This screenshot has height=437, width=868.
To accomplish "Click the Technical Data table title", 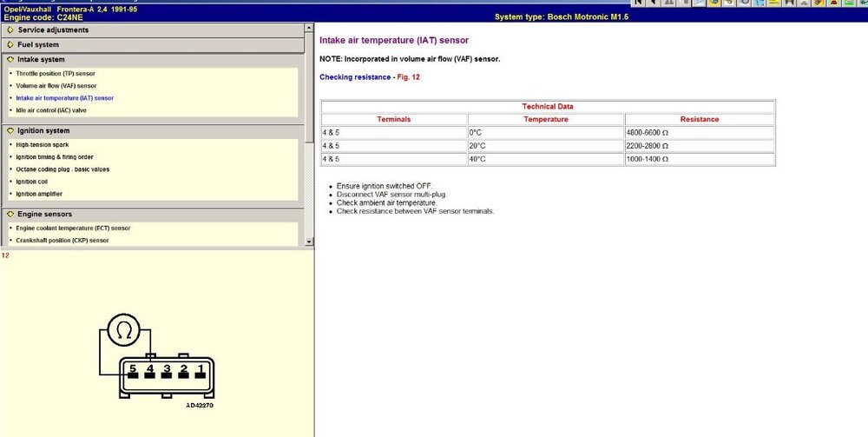I will coord(548,106).
